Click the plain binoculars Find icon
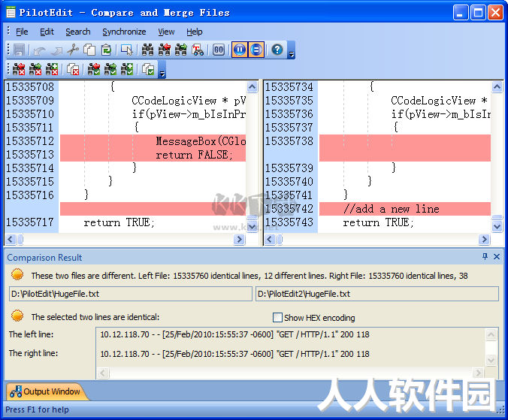The height and width of the screenshot is (420, 508). pyautogui.click(x=147, y=50)
